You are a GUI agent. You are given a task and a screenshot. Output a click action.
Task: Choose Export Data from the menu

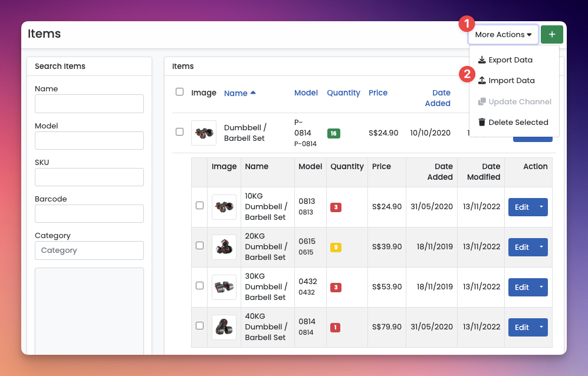(x=510, y=60)
